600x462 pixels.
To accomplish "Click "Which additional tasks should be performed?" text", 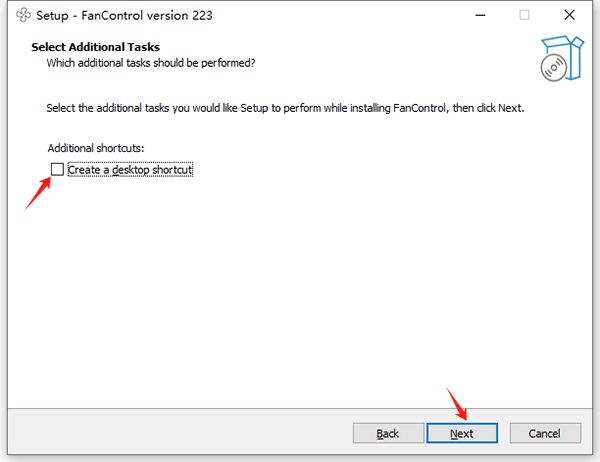I will [151, 63].
